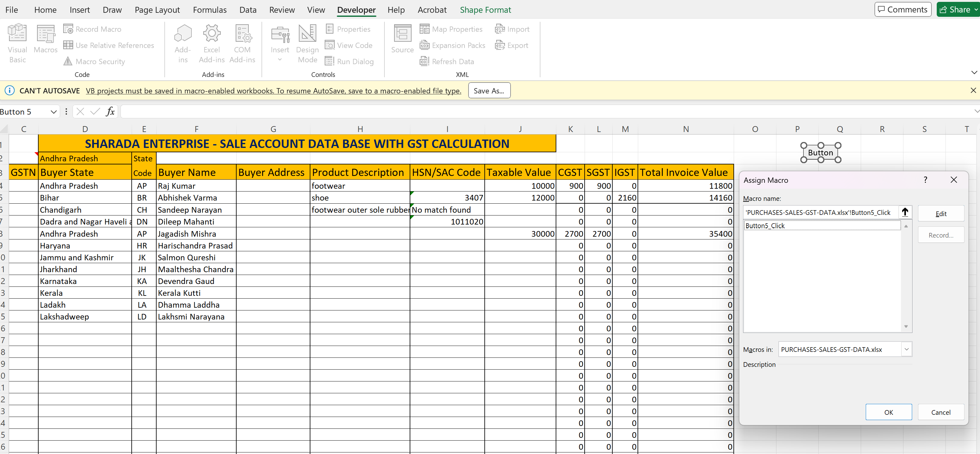Image resolution: width=980 pixels, height=454 pixels.
Task: Open the Macros in dropdown
Action: coord(907,349)
